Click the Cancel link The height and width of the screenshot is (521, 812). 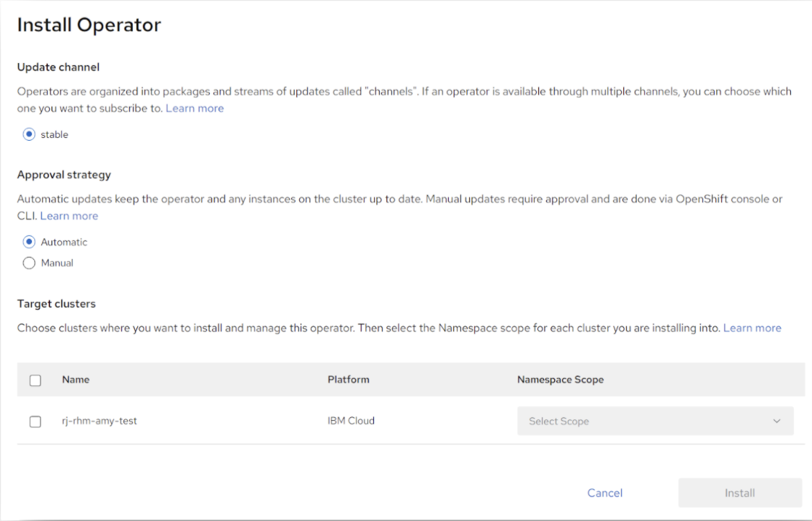click(605, 493)
